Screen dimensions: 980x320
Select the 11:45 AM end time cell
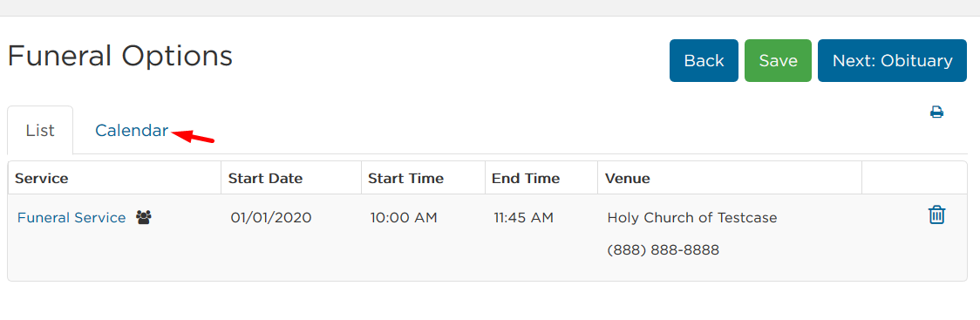(524, 217)
